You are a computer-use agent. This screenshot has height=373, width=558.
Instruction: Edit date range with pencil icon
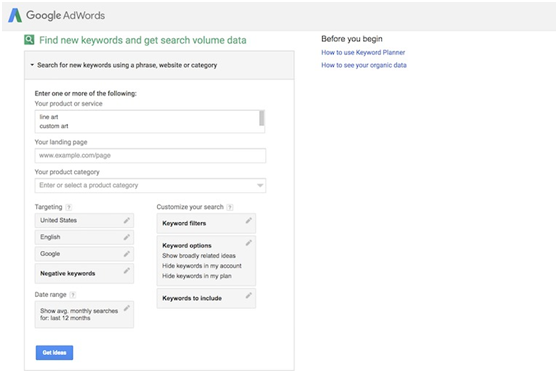click(x=126, y=308)
